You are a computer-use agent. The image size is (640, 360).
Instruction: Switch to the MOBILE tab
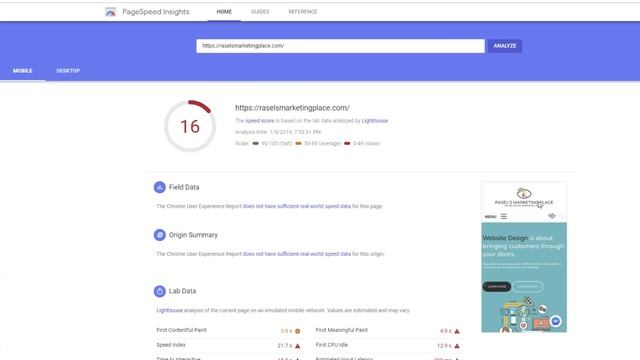coord(22,71)
